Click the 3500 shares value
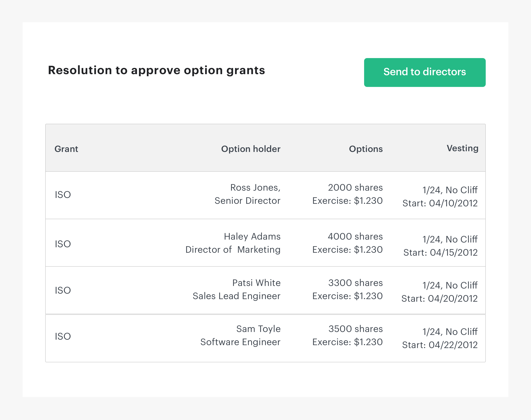Viewport: 531px width, 420px height. click(356, 329)
